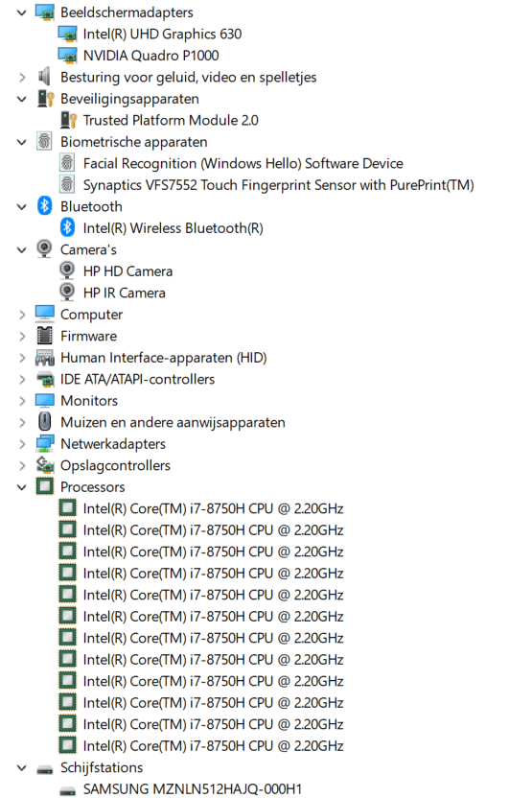The height and width of the screenshot is (798, 532).
Task: Collapse the Schijfstations category
Action: pos(22,767)
